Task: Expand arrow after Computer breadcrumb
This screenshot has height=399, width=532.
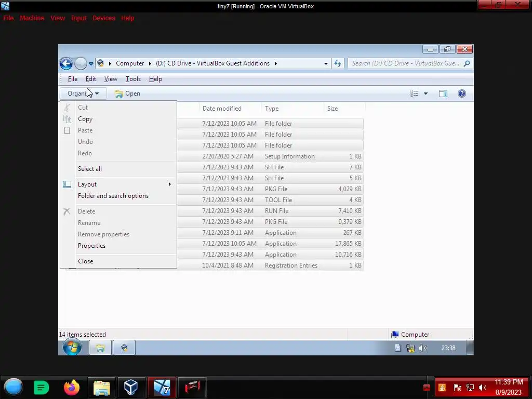Action: (150, 63)
